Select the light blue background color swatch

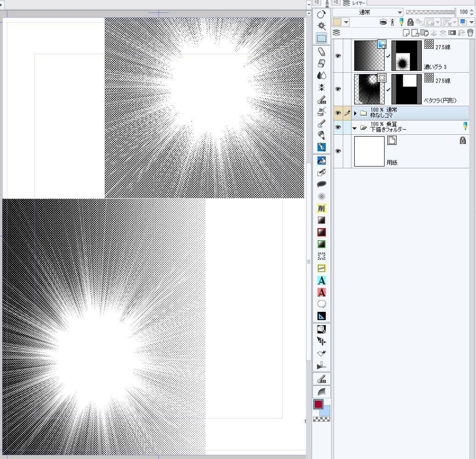[x=326, y=411]
